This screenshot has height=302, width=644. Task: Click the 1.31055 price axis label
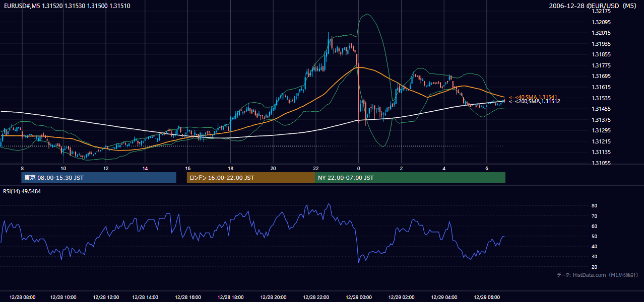pos(601,163)
